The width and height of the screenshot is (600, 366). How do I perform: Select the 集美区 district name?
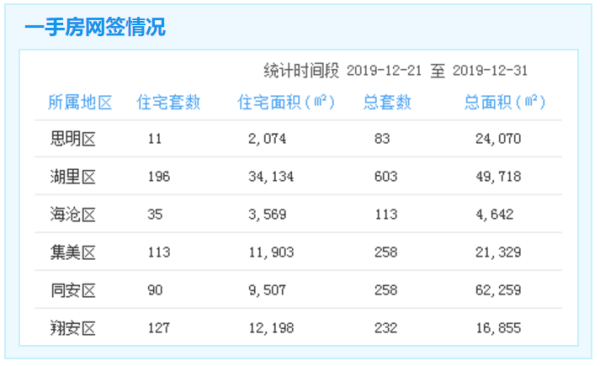click(73, 252)
